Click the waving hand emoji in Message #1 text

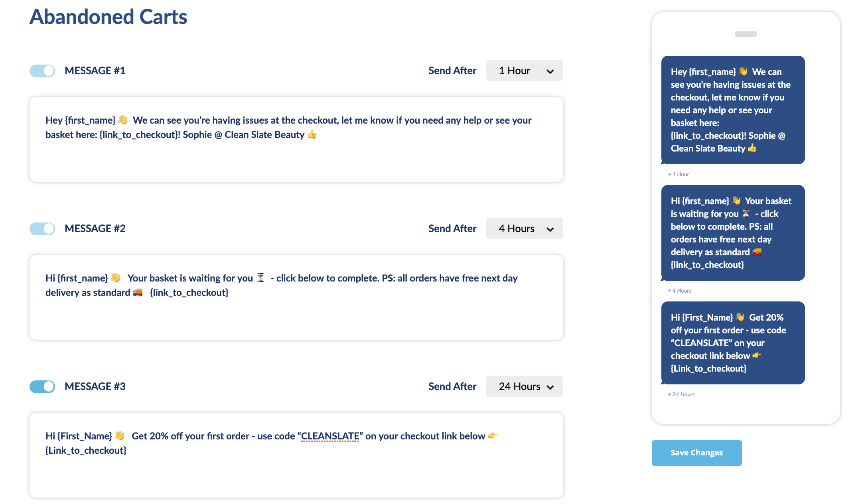point(123,120)
